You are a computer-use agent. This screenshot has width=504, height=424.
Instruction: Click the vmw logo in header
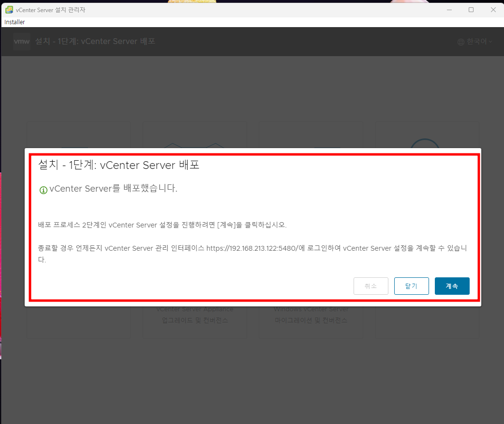pos(22,42)
